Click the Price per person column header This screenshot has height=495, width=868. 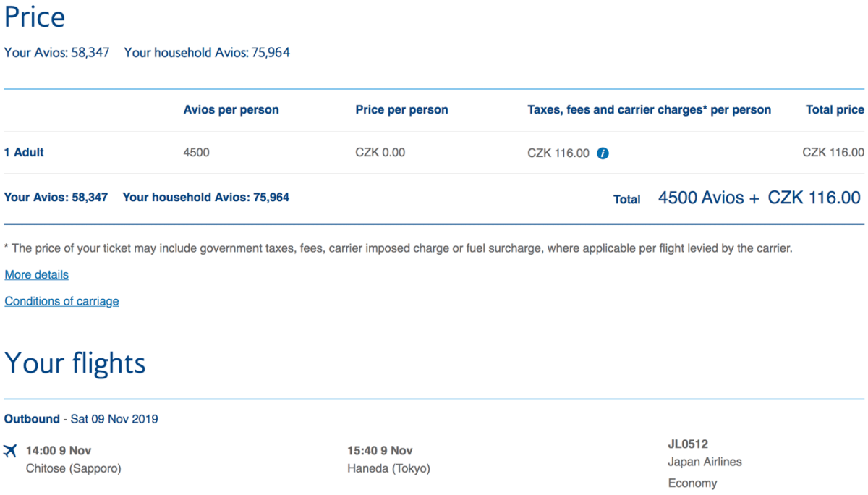[401, 110]
